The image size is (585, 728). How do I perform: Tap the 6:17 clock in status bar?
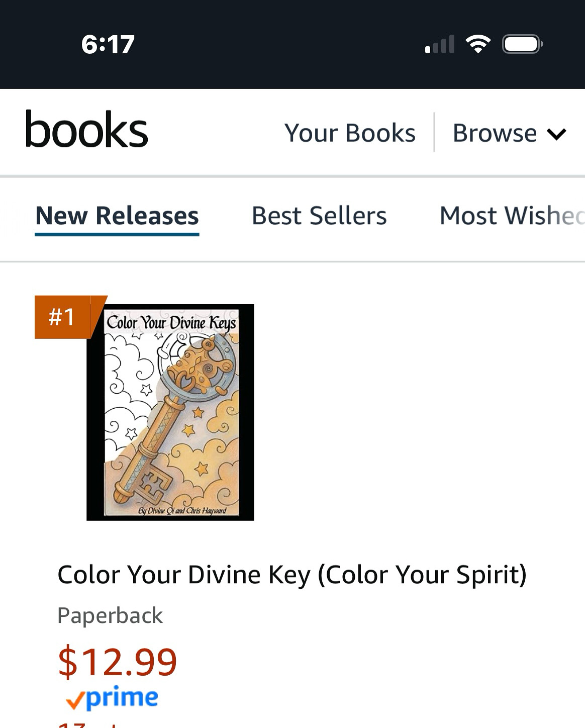108,44
